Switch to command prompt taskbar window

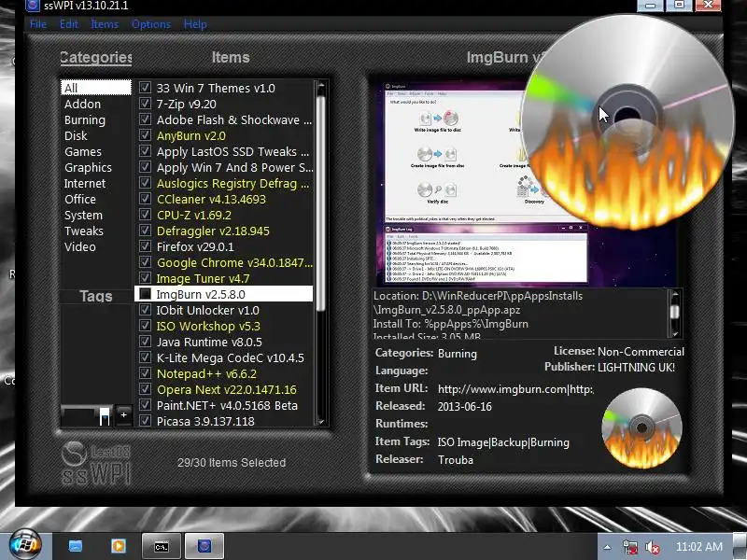(162, 546)
